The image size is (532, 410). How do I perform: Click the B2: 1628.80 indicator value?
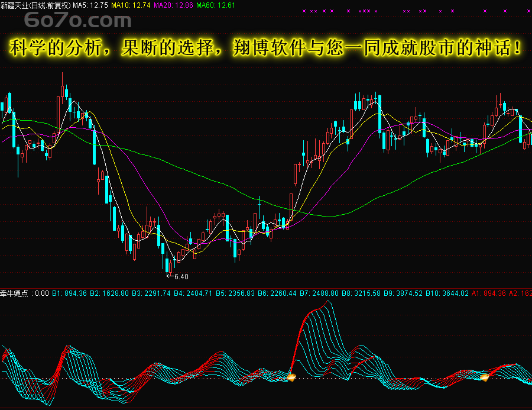[x=109, y=293]
